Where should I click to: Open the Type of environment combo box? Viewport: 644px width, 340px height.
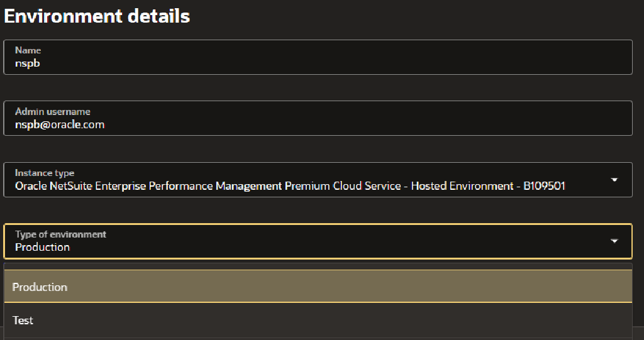pos(318,241)
